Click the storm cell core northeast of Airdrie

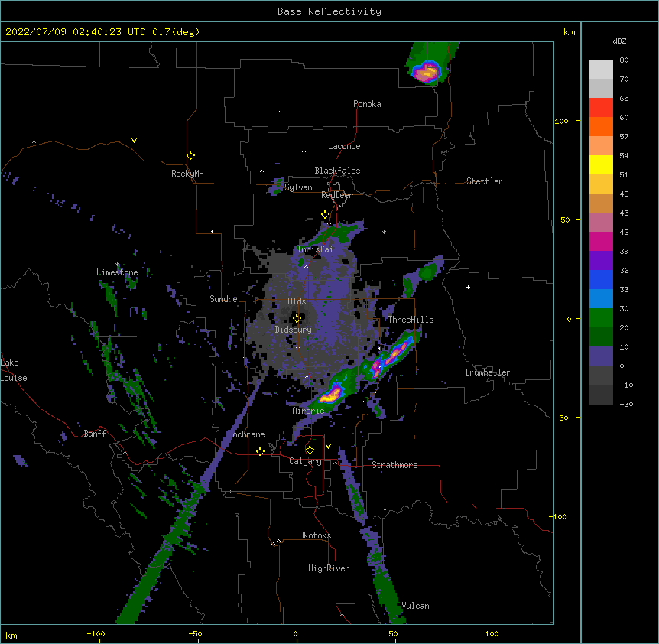[x=332, y=395]
